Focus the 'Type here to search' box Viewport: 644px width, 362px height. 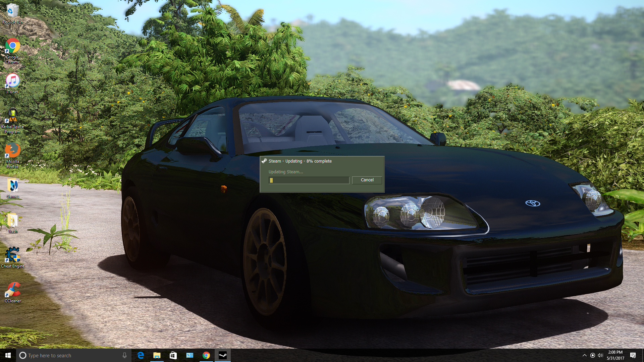pos(73,355)
